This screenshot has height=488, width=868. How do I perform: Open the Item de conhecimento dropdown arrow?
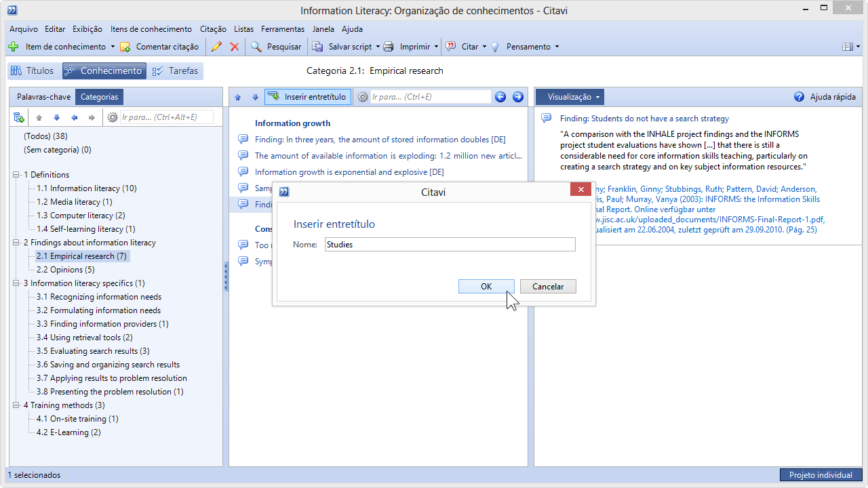(x=112, y=47)
